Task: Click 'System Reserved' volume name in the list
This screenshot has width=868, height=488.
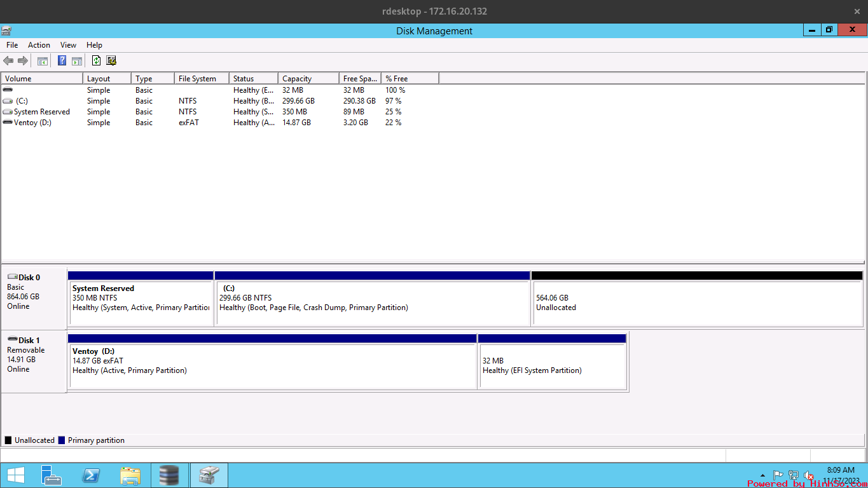Action: pos(42,112)
